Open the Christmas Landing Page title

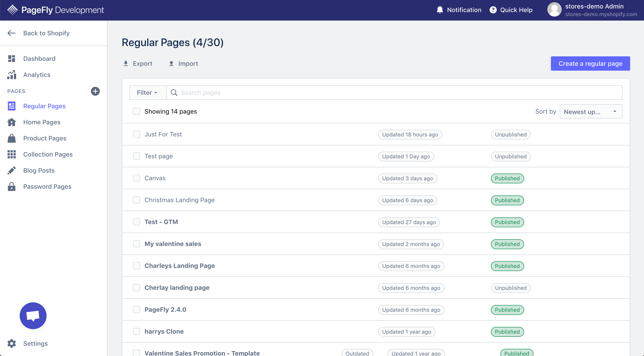coord(179,200)
